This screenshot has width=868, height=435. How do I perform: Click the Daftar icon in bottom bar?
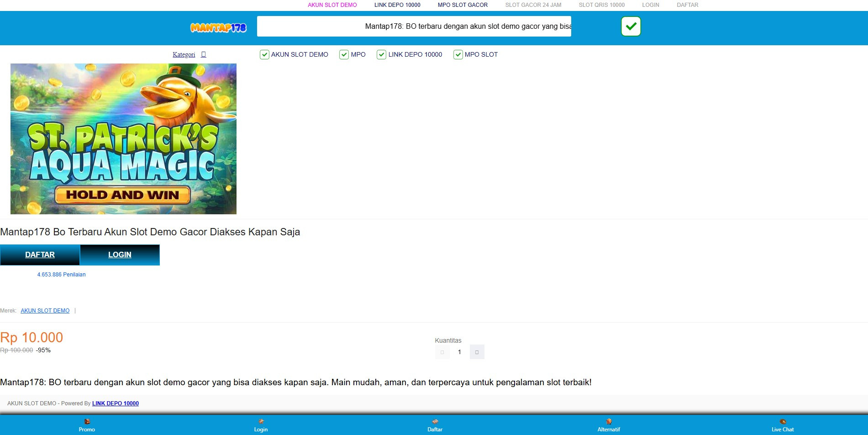point(435,421)
